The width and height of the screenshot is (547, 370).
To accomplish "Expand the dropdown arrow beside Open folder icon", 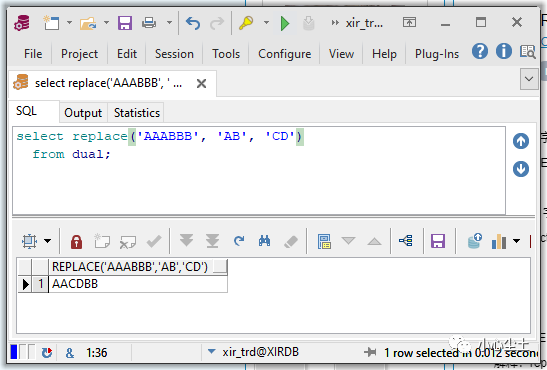I will tap(106, 23).
